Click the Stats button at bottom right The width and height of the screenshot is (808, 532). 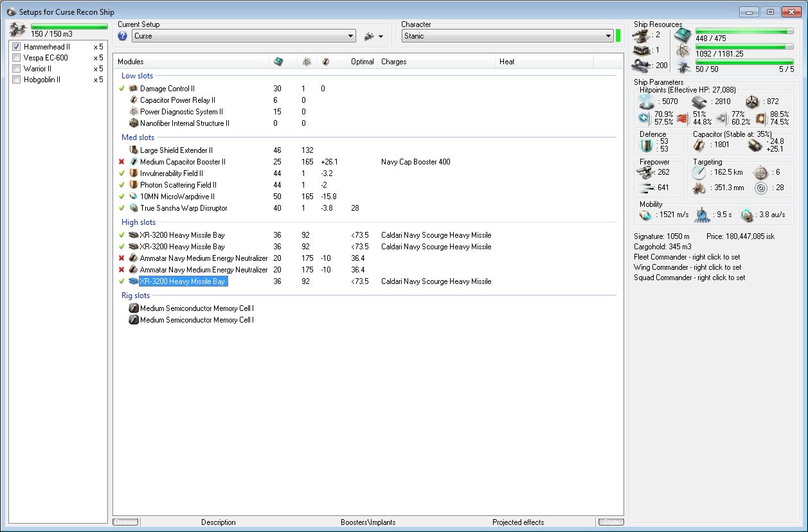pos(611,522)
